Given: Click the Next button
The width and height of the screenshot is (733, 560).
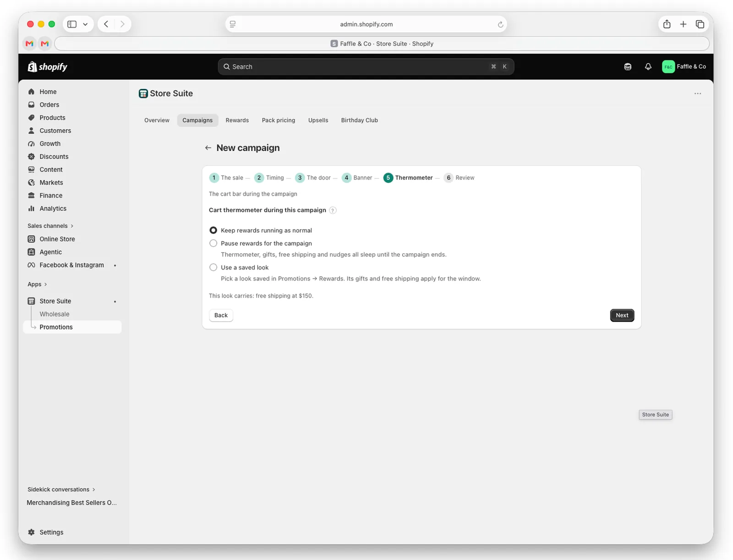Looking at the screenshot, I should pyautogui.click(x=622, y=315).
